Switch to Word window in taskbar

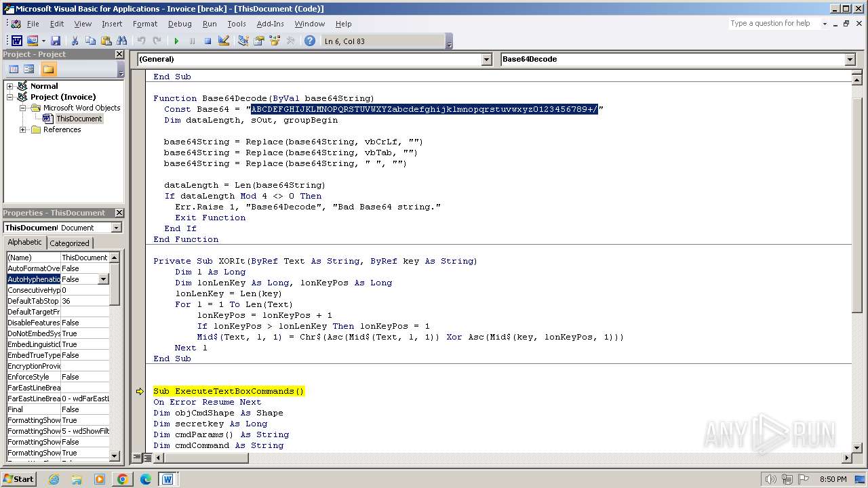coord(167,479)
